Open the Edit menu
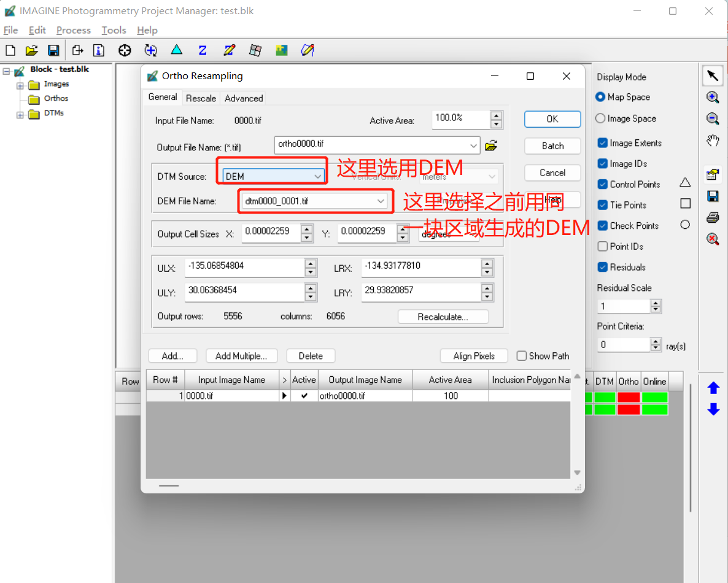The width and height of the screenshot is (728, 583). click(x=37, y=30)
